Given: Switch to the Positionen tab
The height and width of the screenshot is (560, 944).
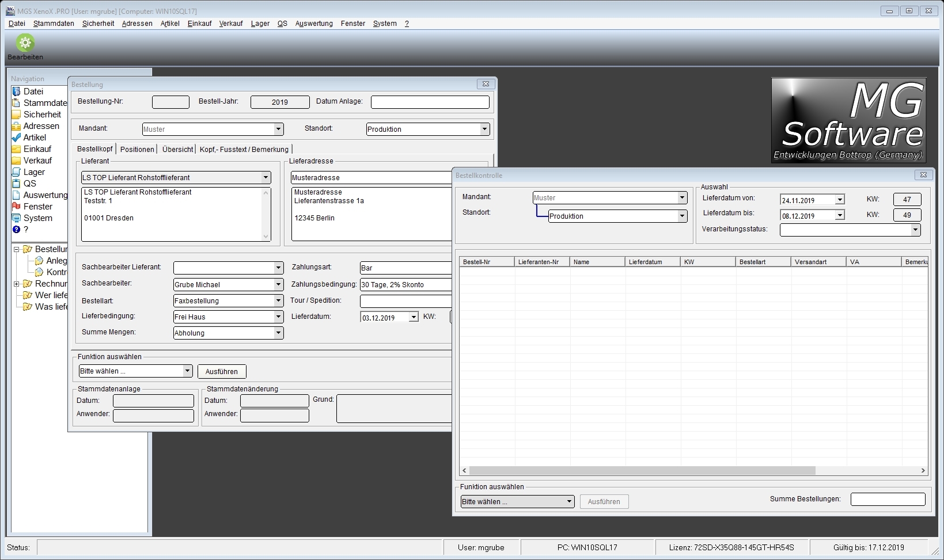Looking at the screenshot, I should point(137,150).
